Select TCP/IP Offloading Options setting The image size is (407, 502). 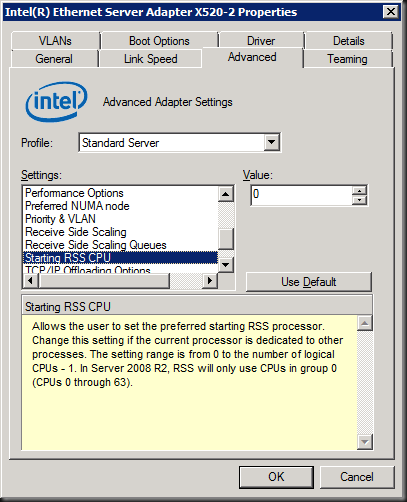(x=120, y=269)
